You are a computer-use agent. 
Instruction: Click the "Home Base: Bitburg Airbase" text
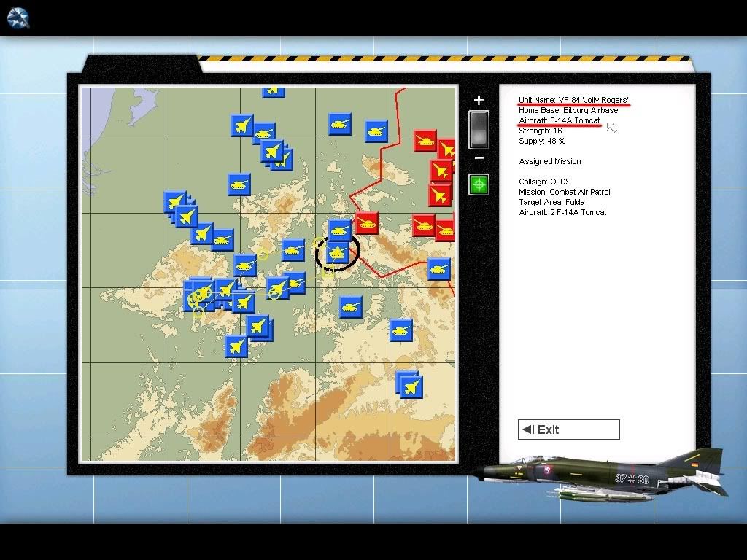point(568,110)
